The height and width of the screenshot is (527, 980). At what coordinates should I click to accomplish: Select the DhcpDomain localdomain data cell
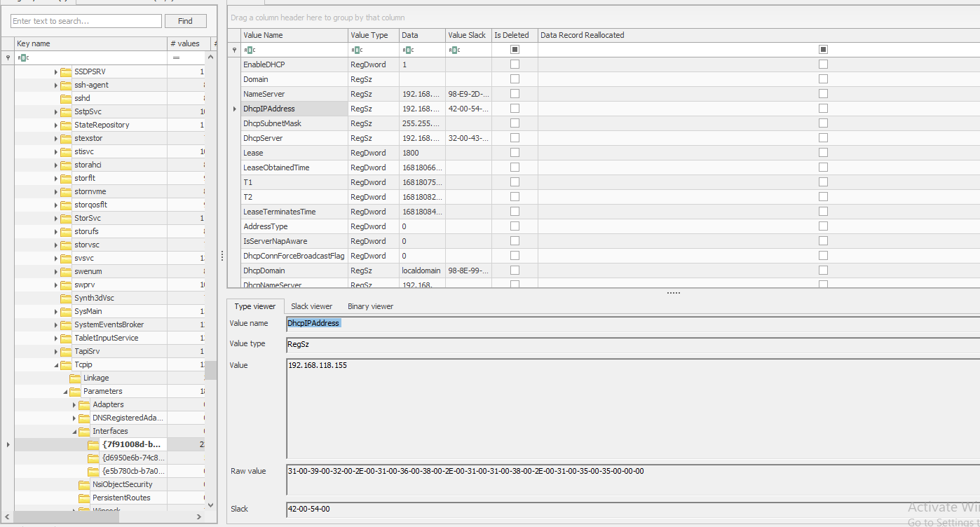[x=422, y=271]
